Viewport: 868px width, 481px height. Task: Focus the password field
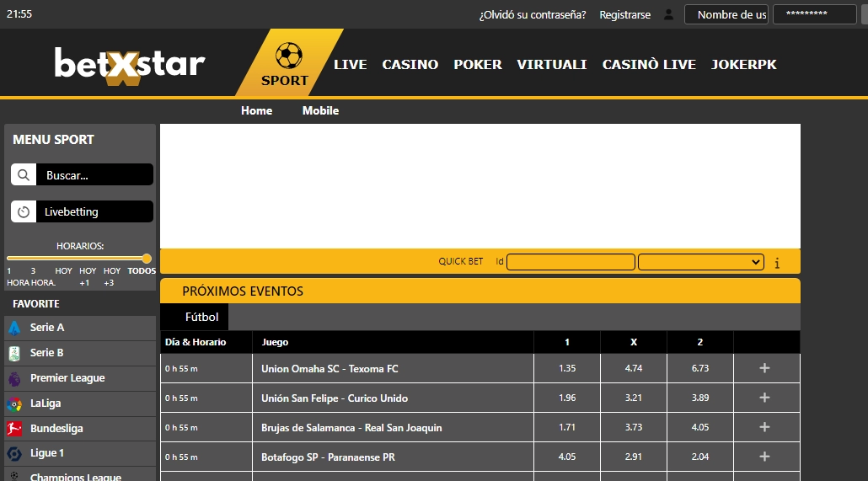point(815,14)
